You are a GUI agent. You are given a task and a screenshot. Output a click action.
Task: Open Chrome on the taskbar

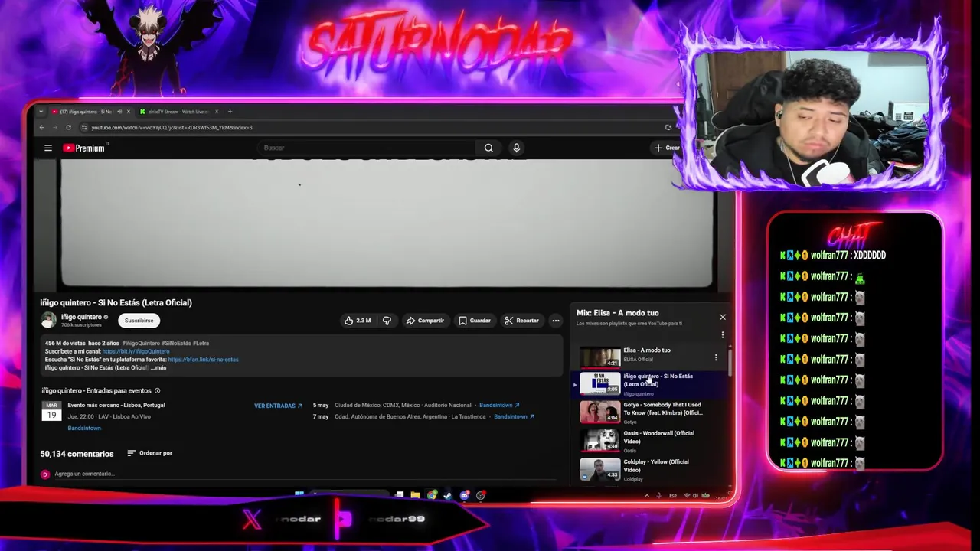[x=432, y=495]
